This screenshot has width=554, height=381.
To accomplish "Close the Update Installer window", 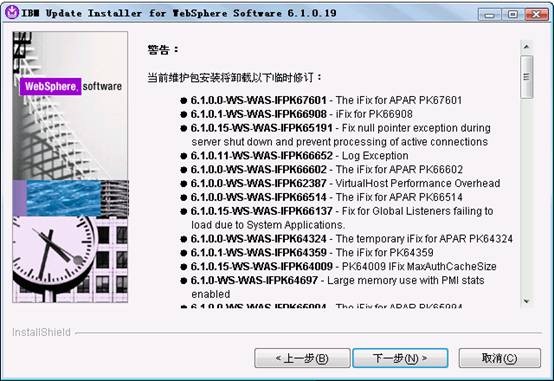I will 536,14.
